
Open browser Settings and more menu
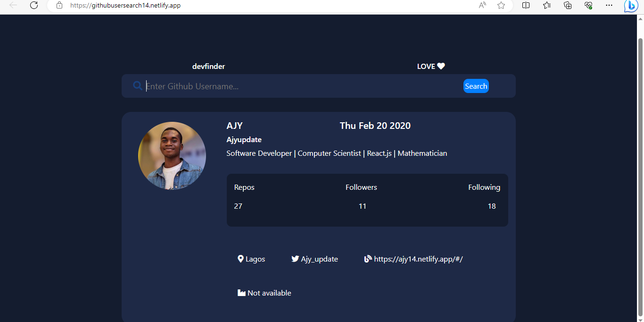609,5
